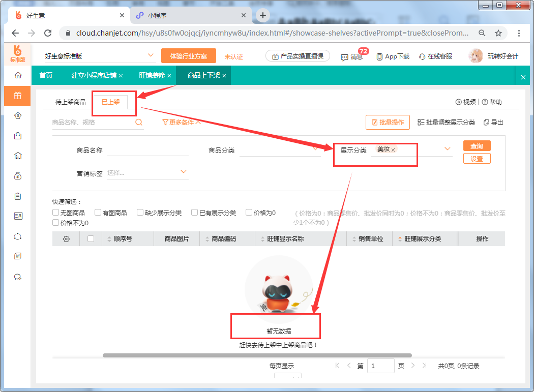Focus the 商品名称、规格 search box

coord(92,122)
